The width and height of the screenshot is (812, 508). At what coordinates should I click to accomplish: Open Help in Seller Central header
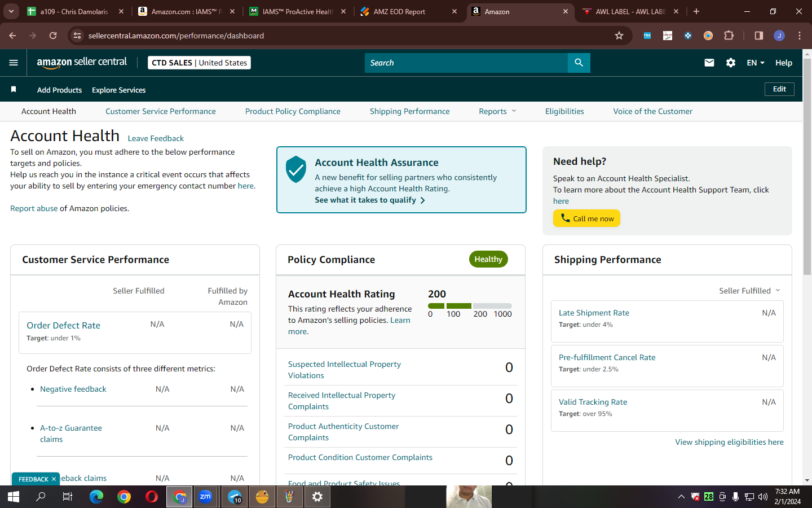tap(783, 63)
